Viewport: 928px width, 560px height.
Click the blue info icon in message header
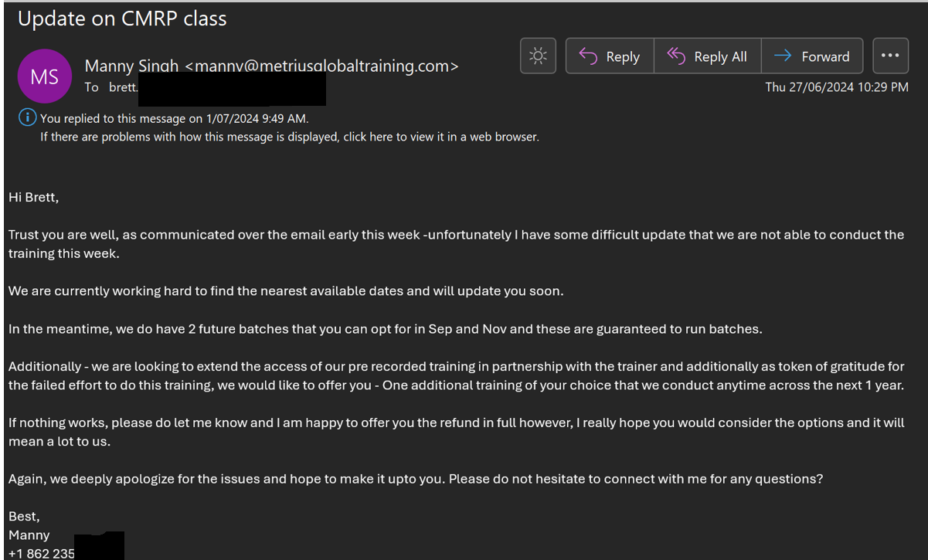click(x=27, y=117)
